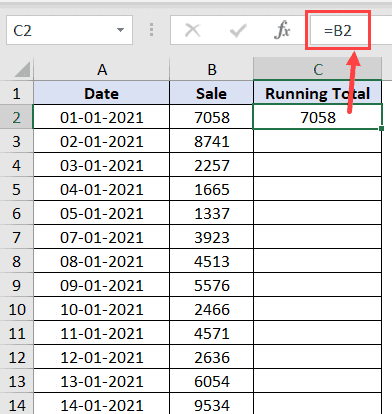Click the Sale header cell
Viewport: 392px width, 414px height.
click(211, 93)
